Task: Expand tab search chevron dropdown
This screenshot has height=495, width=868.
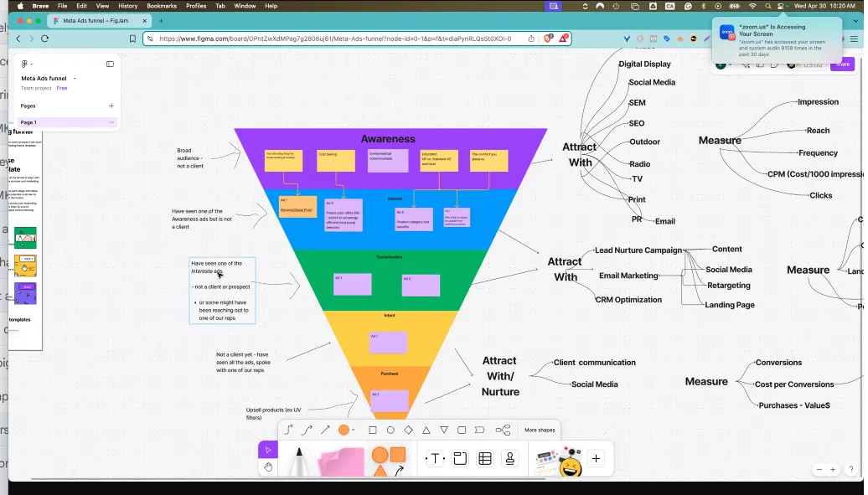Action: coord(855,21)
